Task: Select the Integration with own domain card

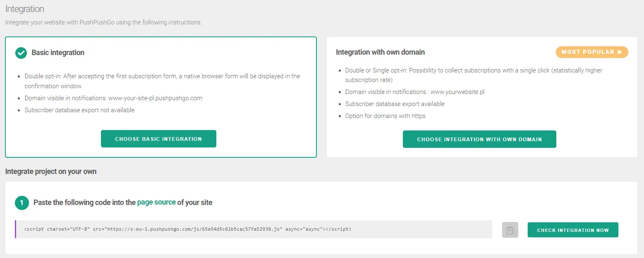Action: (x=482, y=97)
